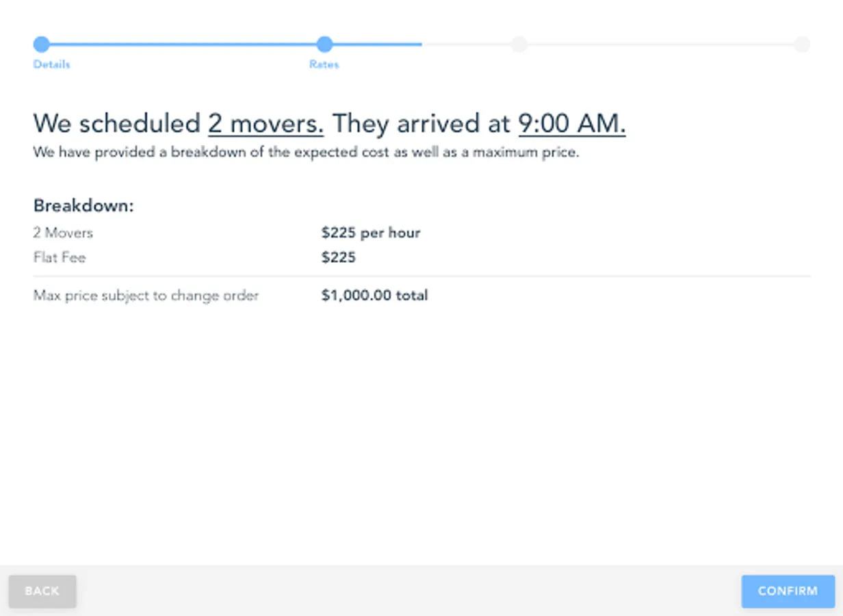
Task: Click the progress segment between Rates and next step
Action: (421, 44)
